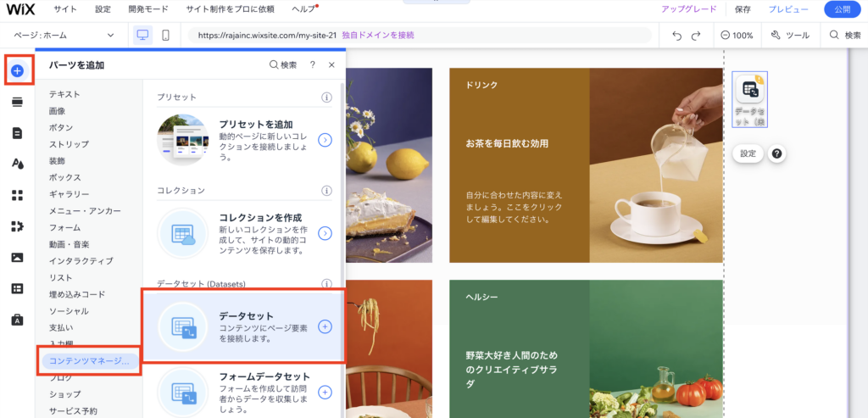Select メニュー・アンカー category
Screen dimensions: 868x418
point(85,211)
